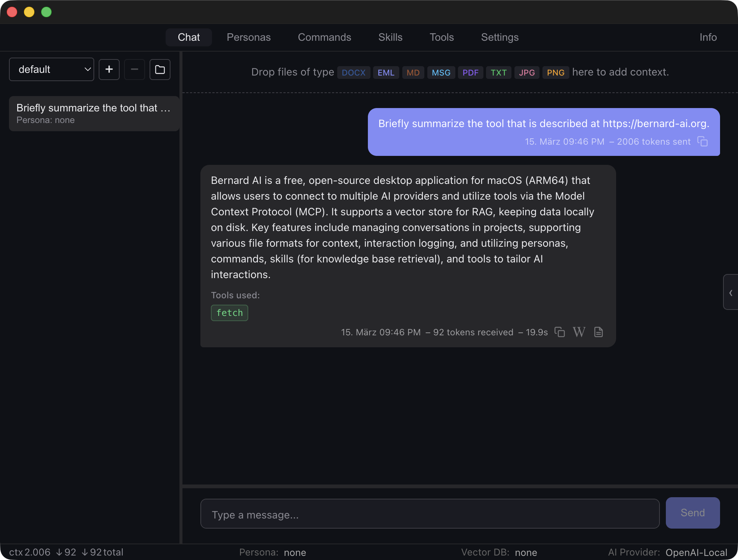Create a new conversation with the plus icon

pyautogui.click(x=109, y=70)
